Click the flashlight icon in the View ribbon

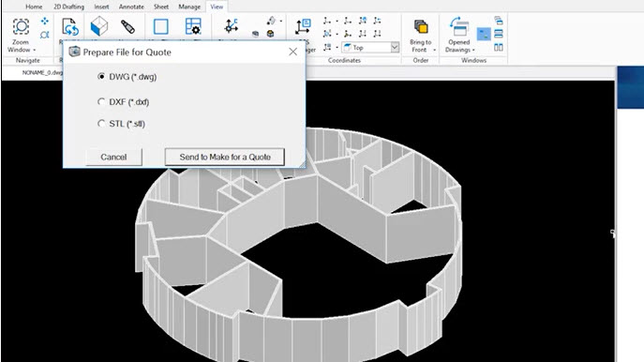pyautogui.click(x=127, y=27)
